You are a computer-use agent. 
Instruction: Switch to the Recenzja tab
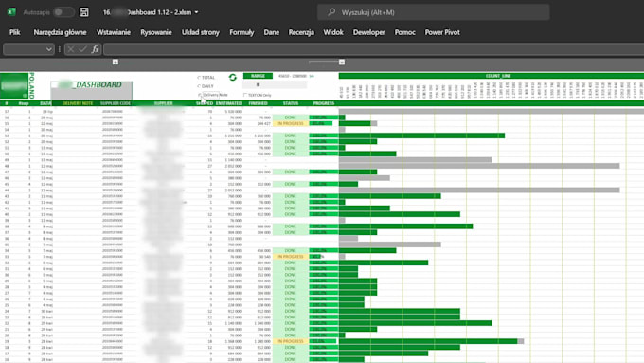(x=301, y=32)
